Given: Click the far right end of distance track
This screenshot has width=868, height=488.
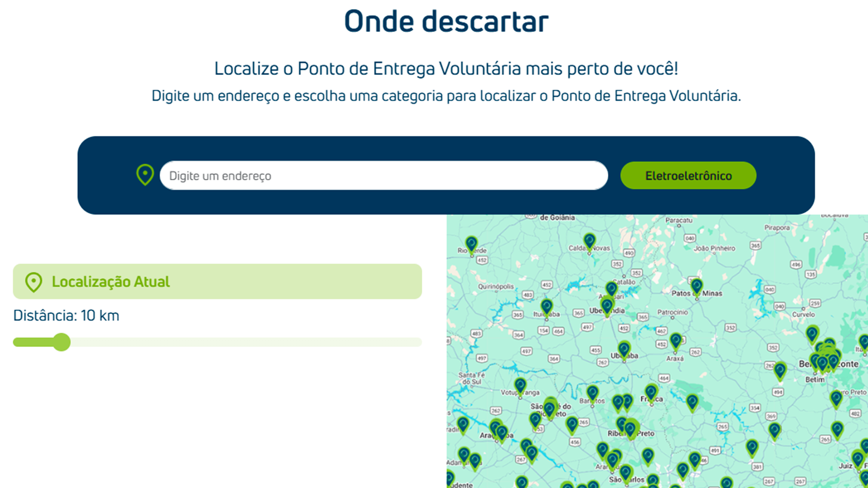Looking at the screenshot, I should pyautogui.click(x=418, y=342).
